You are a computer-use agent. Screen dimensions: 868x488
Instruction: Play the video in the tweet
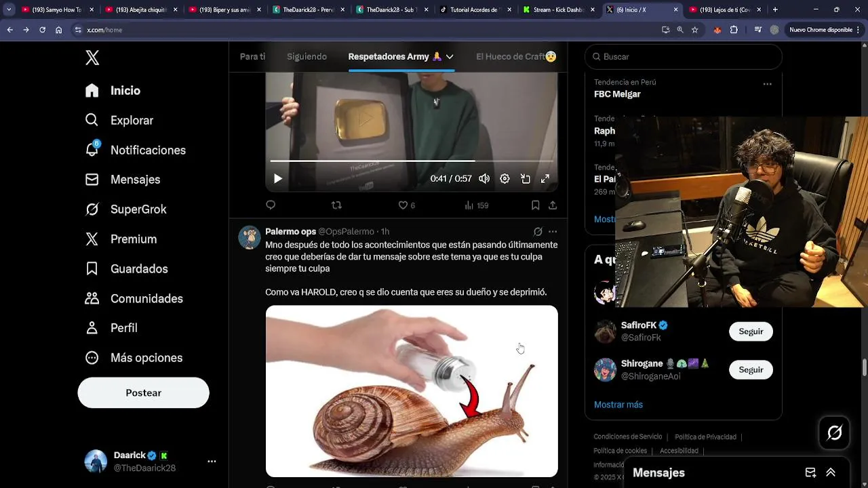[277, 179]
